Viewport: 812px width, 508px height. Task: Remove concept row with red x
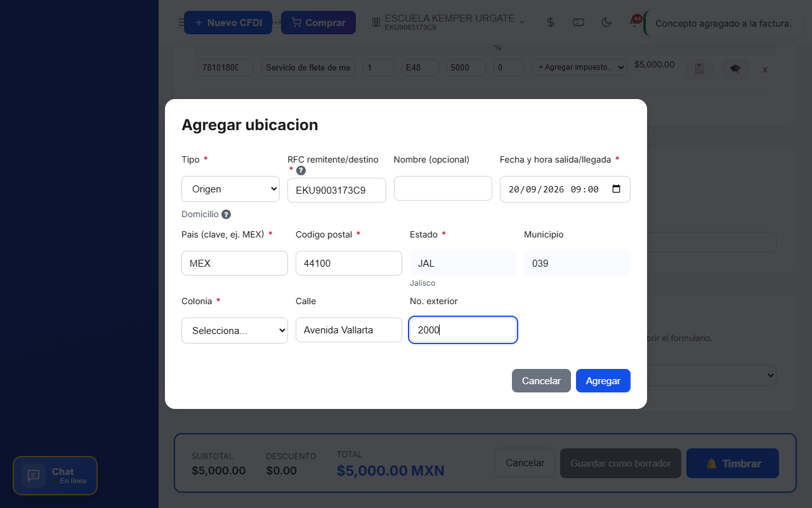(x=765, y=69)
